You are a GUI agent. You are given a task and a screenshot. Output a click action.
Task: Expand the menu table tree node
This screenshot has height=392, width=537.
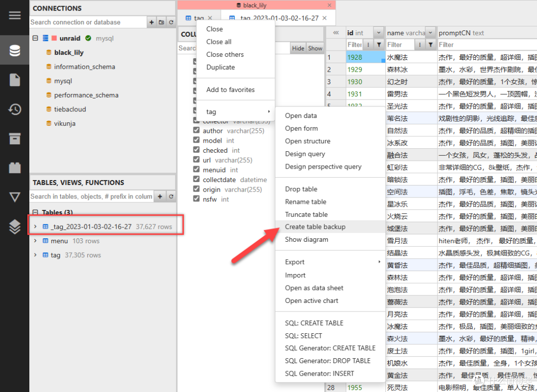(35, 241)
